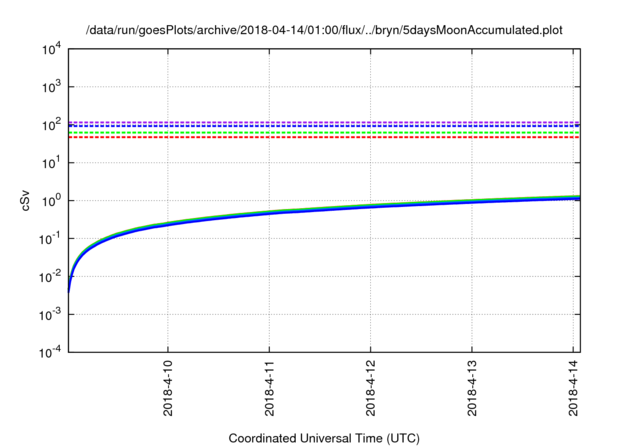Click the 10^-3 y-axis tick label
Viewport: 640px width, 448px height.
(x=50, y=315)
